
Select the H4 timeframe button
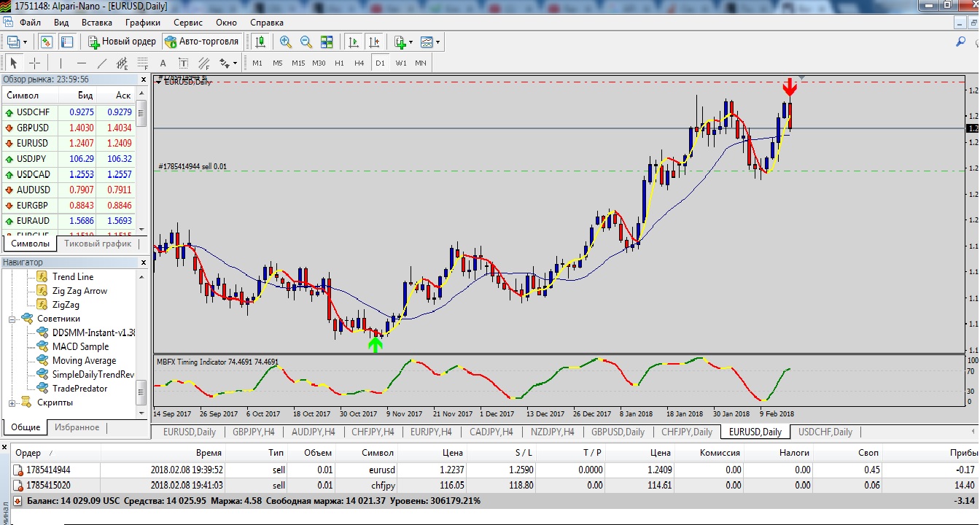coord(359,63)
